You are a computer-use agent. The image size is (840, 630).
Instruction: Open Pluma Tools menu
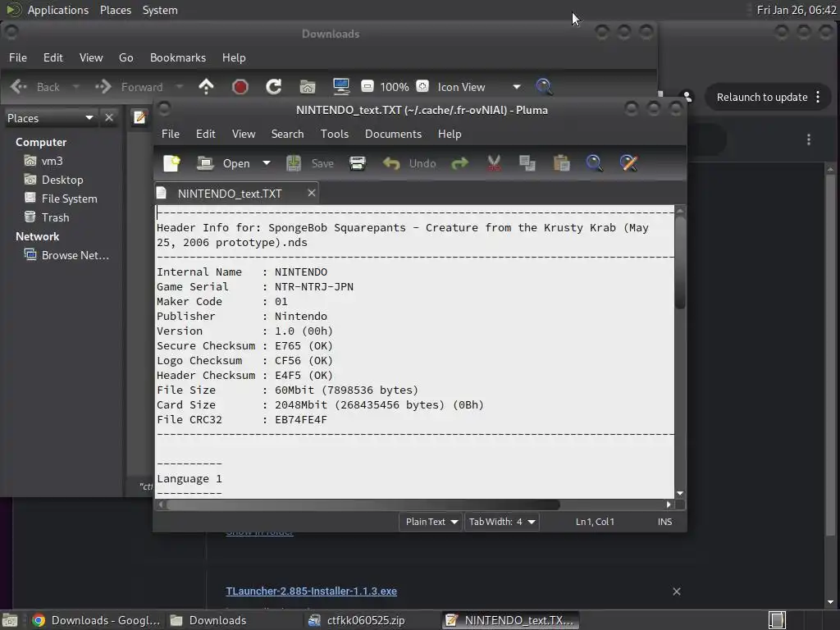(x=335, y=134)
